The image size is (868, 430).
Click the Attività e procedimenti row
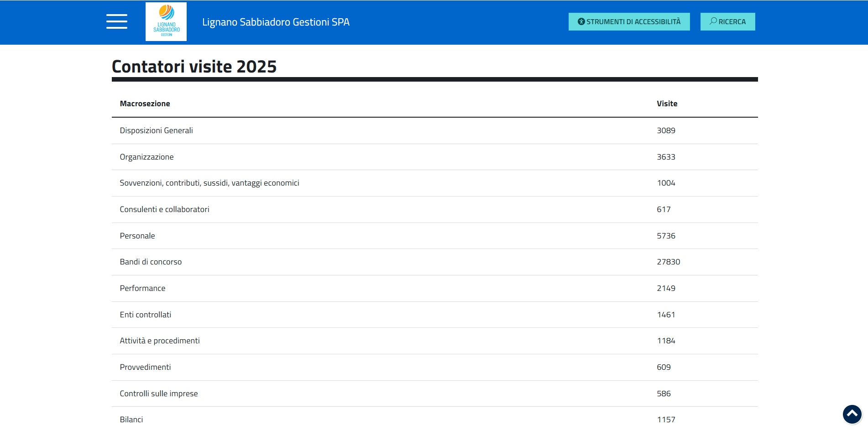click(160, 341)
